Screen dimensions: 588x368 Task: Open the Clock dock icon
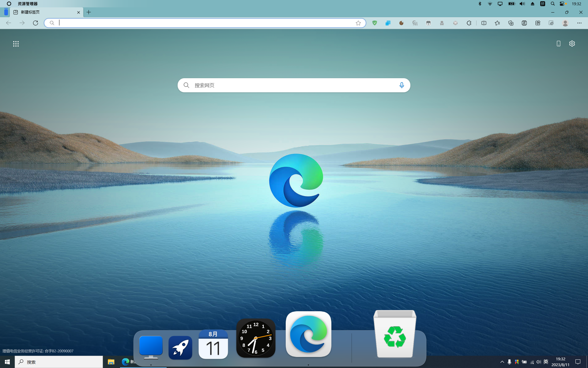(x=256, y=338)
